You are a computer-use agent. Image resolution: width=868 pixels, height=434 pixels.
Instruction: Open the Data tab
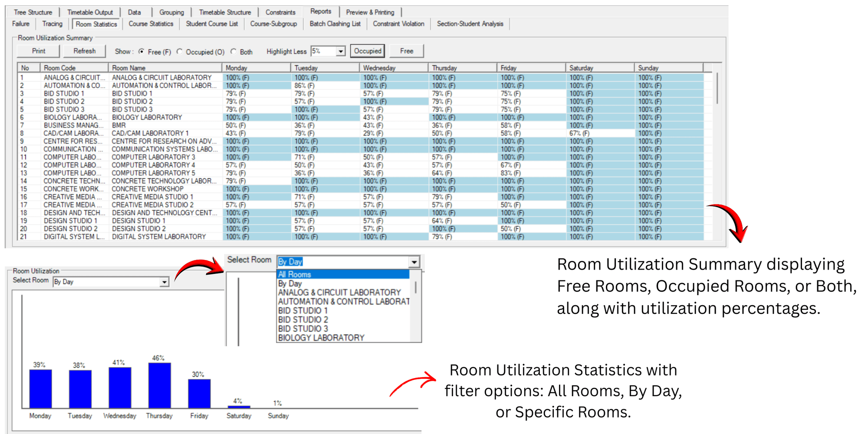click(x=134, y=12)
